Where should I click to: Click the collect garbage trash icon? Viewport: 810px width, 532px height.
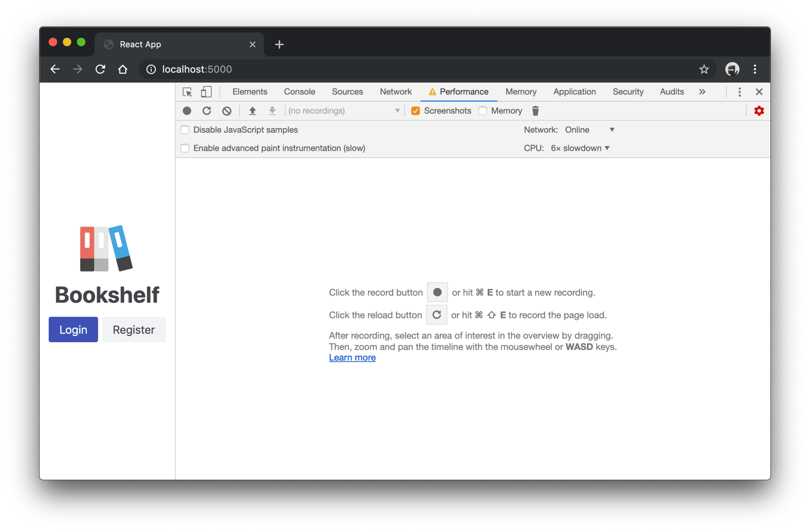[536, 111]
